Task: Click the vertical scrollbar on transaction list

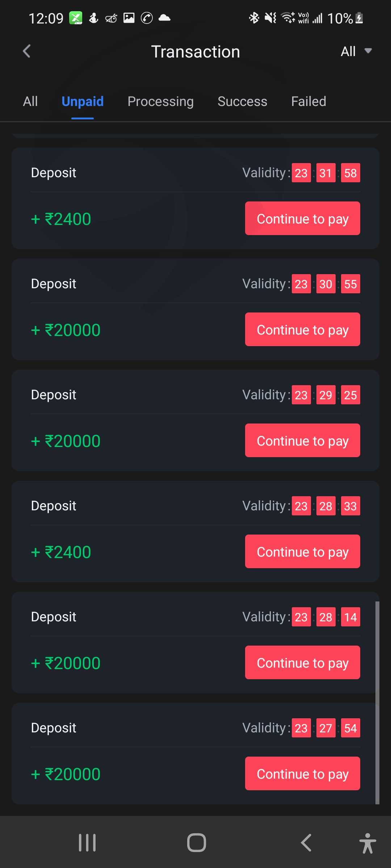Action: coord(377,702)
